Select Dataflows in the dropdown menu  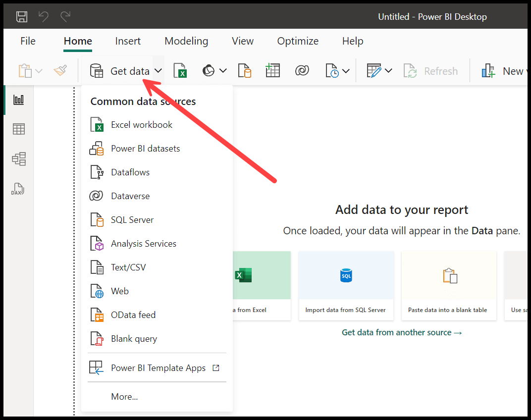[x=157, y=172]
